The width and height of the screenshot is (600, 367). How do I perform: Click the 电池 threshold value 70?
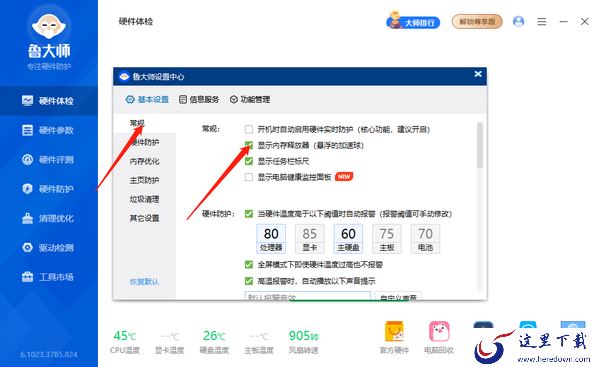426,234
